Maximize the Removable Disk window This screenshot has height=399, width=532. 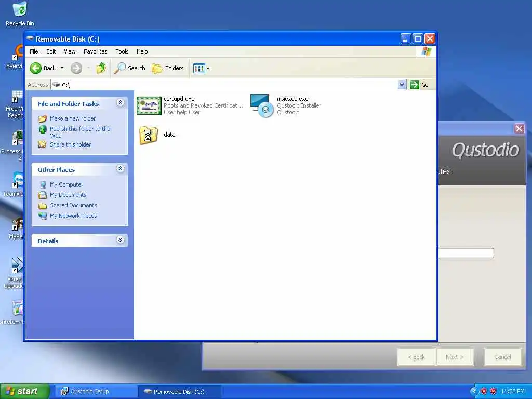point(418,39)
